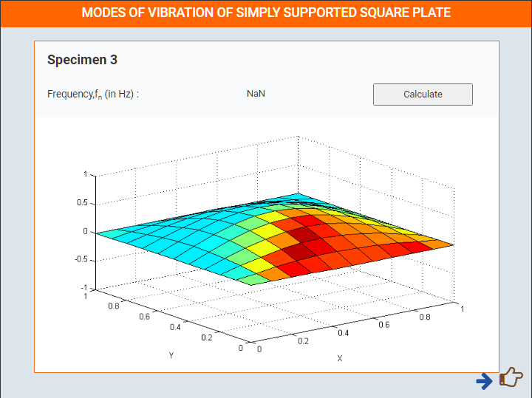
Task: Click the Y axis label
Action: [171, 355]
